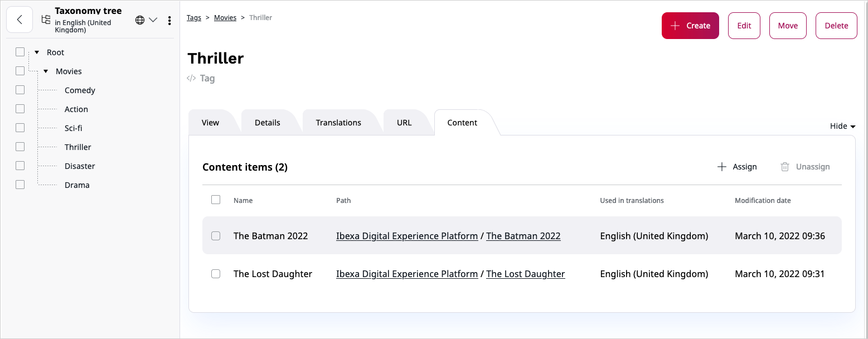Collapse the Movies tree node
The width and height of the screenshot is (868, 339).
pyautogui.click(x=46, y=71)
